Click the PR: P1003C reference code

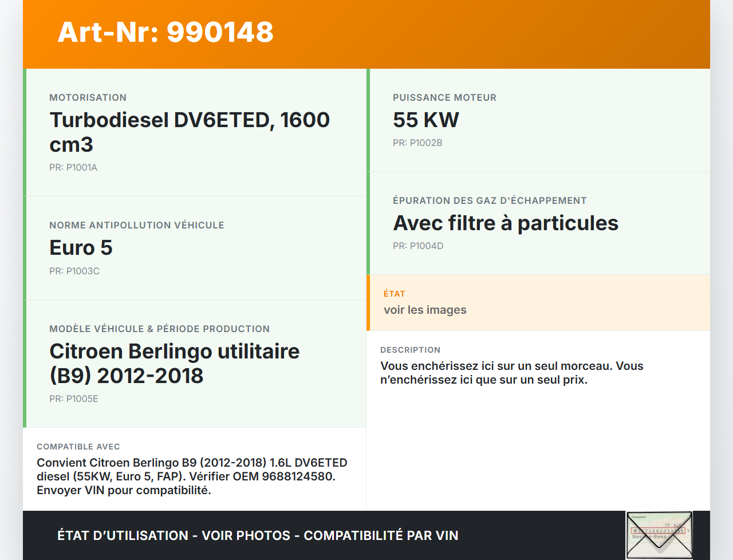74,271
